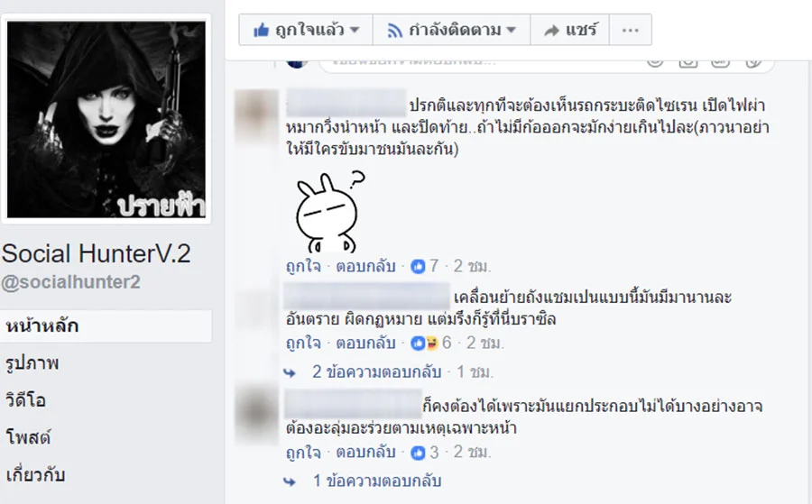Click the like reaction icon next to 3
Viewport: 812px width, 504px height.
click(x=418, y=454)
